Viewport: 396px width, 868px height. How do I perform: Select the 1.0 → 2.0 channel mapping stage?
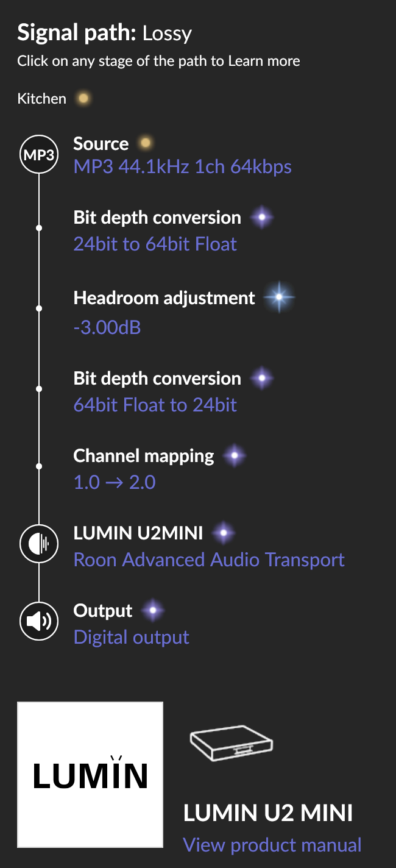click(115, 483)
